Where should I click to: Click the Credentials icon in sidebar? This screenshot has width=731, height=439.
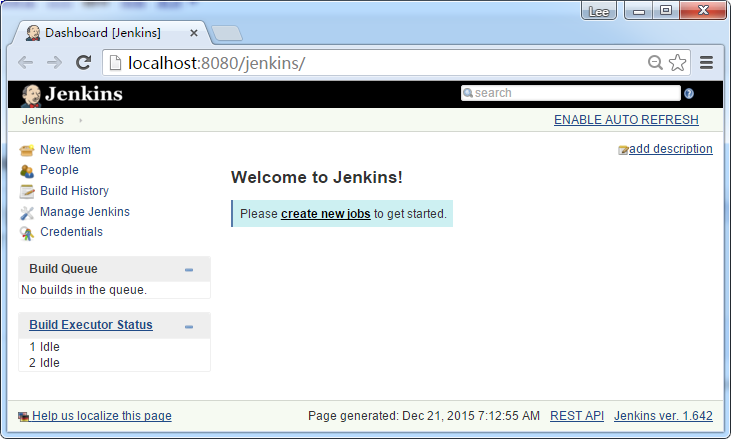27,233
